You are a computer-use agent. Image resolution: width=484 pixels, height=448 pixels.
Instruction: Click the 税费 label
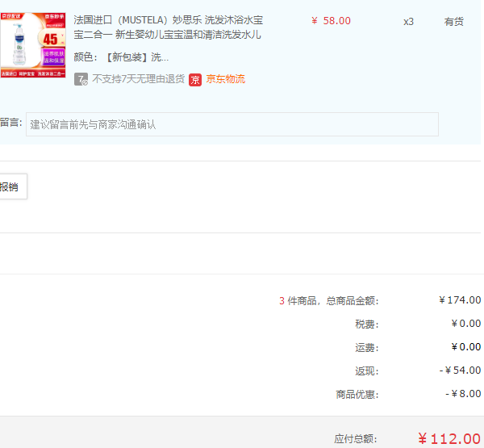click(x=367, y=324)
